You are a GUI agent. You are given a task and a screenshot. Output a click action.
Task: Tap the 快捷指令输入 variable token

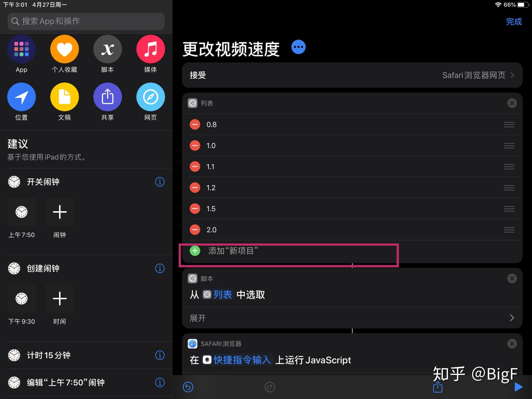tap(237, 360)
